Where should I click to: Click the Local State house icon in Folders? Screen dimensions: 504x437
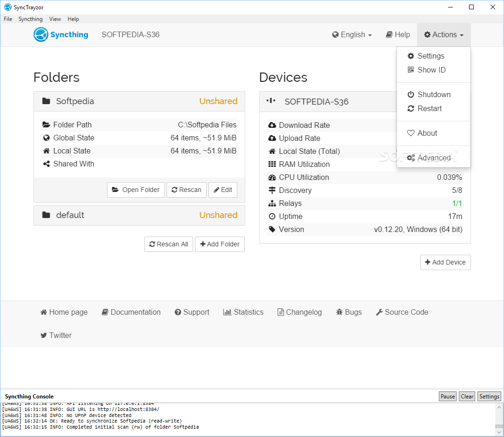pyautogui.click(x=46, y=151)
